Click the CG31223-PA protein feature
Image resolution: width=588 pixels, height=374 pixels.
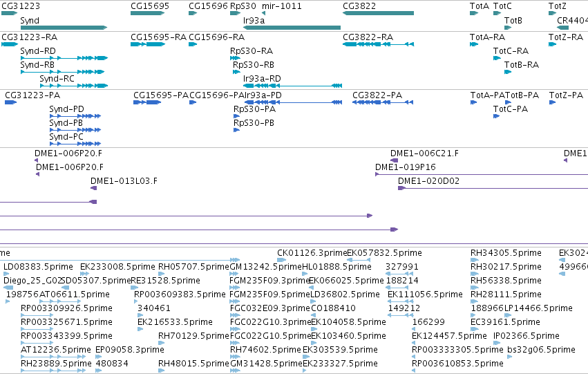(x=11, y=102)
